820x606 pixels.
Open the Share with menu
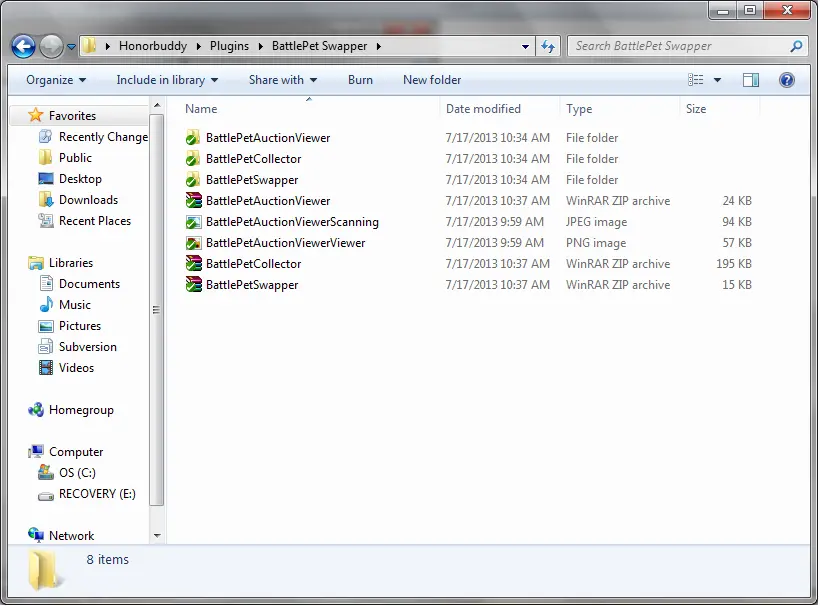(x=283, y=80)
